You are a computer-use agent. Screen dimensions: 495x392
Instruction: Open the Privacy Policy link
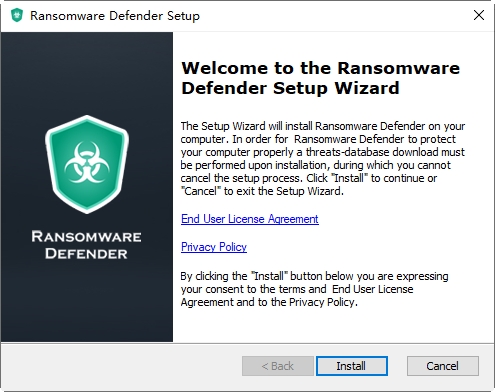[214, 247]
